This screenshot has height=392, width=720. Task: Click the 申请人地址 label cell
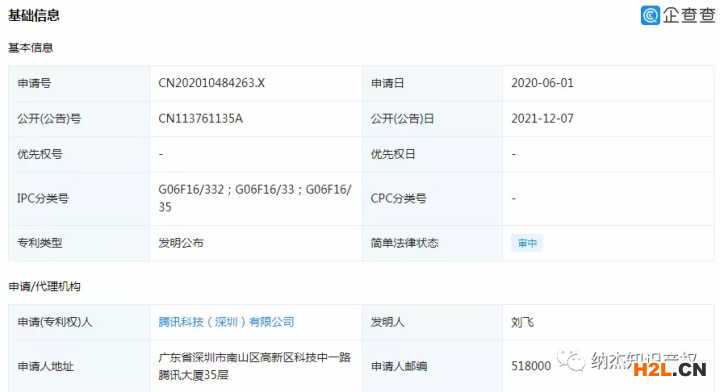click(79, 366)
